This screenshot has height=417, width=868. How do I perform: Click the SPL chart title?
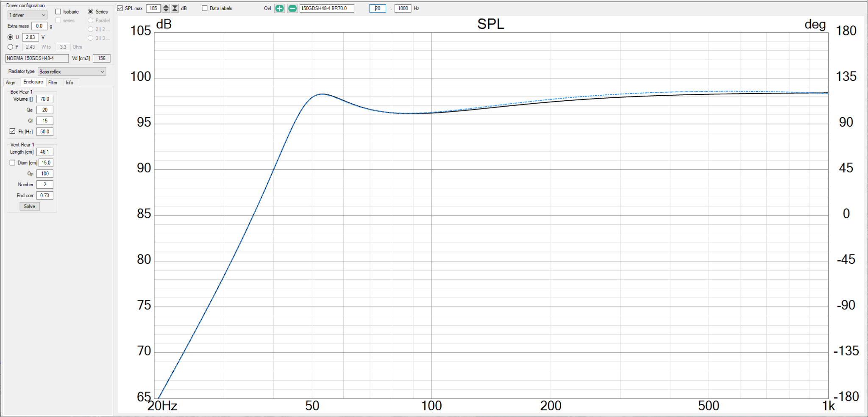point(491,24)
